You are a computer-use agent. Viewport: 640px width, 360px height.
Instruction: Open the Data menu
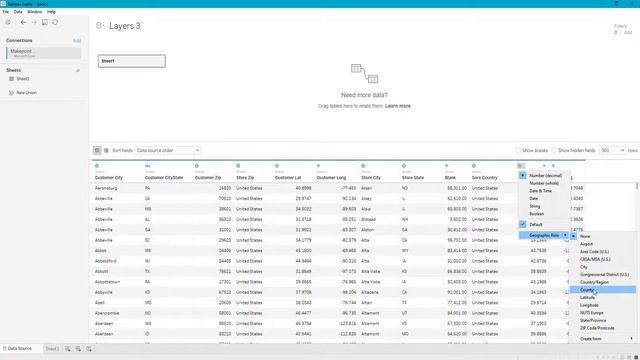pos(18,12)
